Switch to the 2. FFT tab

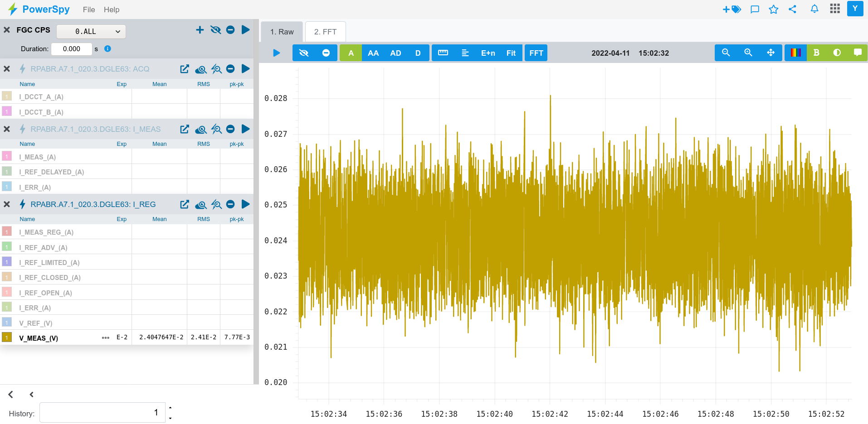(325, 32)
